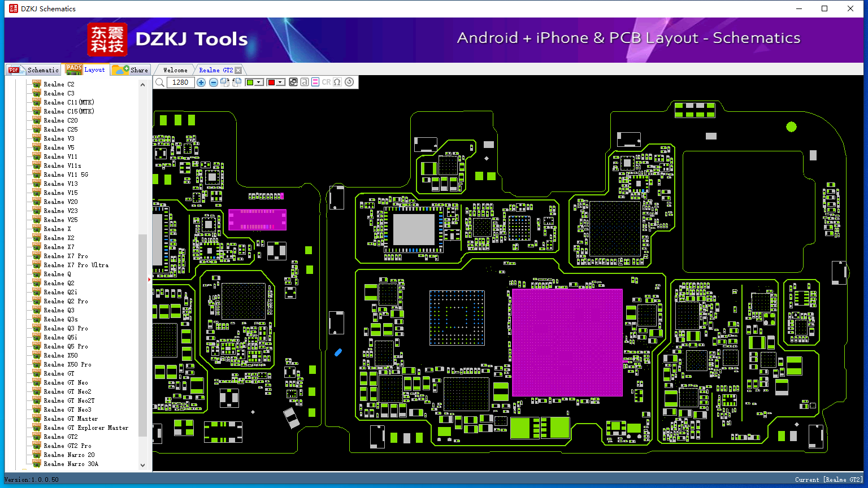Viewport: 868px width, 488px height.
Task: Select the Realme Q2i entry
Action: click(61, 292)
